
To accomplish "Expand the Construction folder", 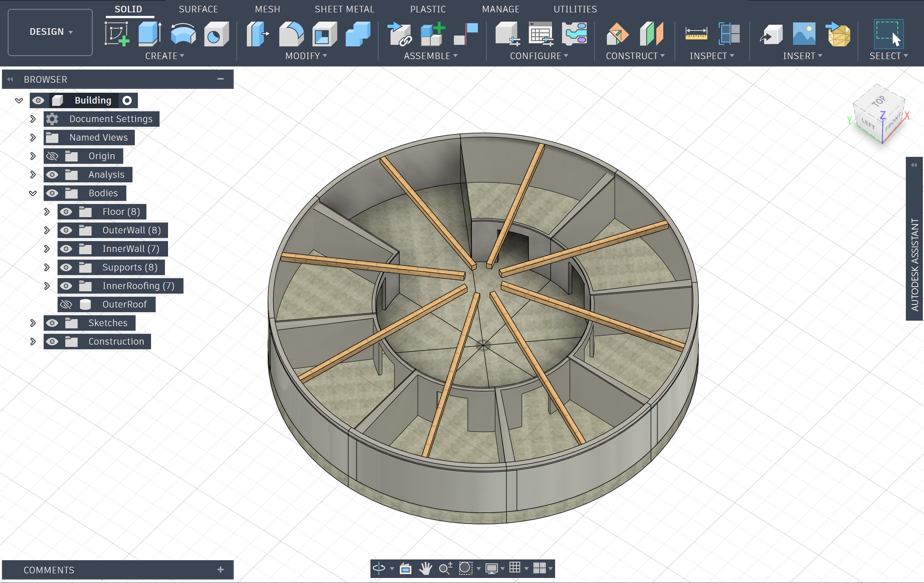I will (x=33, y=342).
